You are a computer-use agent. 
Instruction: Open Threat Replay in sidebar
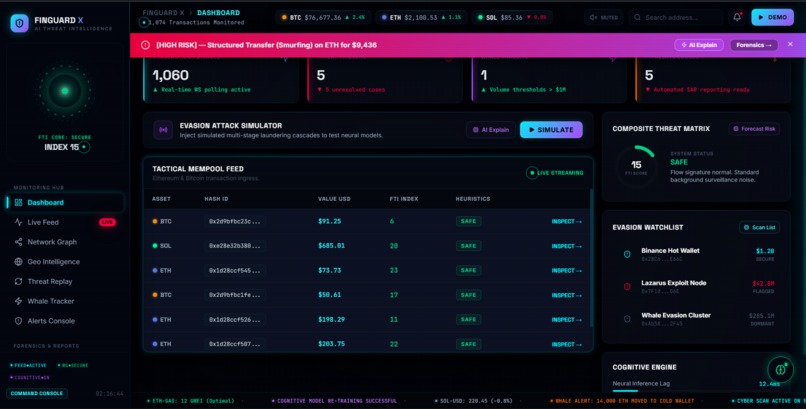(x=65, y=282)
